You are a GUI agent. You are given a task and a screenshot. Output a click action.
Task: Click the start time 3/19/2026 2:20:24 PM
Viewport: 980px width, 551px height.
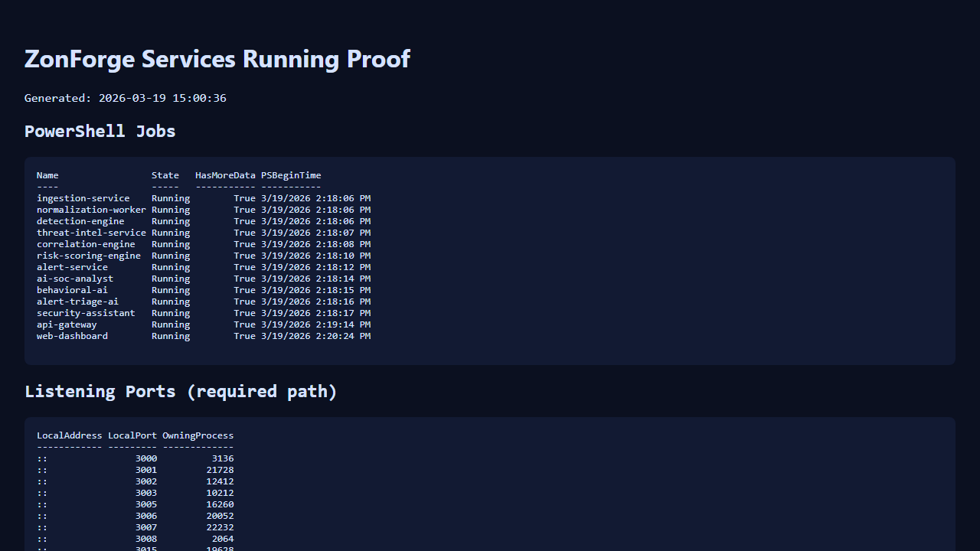click(x=315, y=336)
